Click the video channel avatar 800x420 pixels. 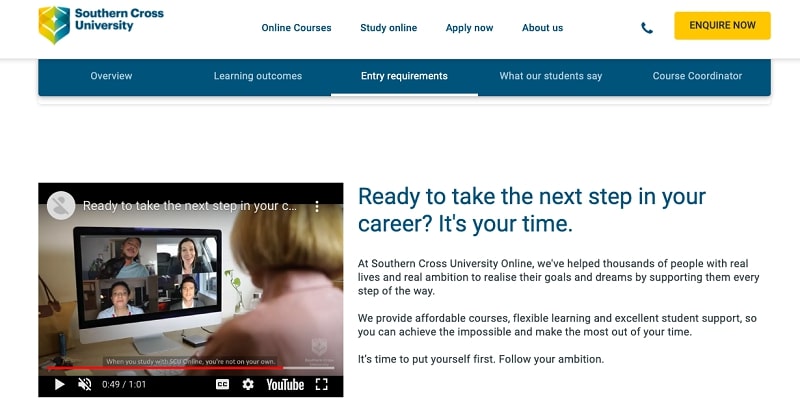pos(61,205)
